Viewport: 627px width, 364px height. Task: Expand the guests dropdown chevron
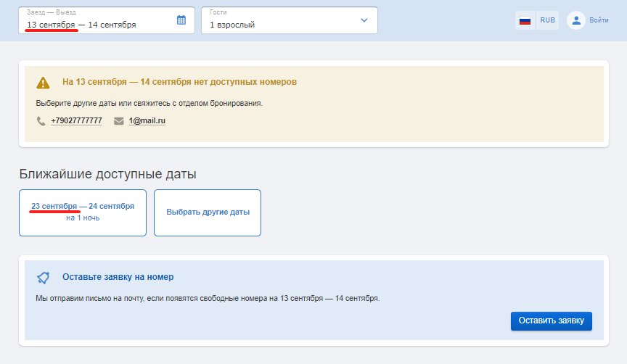[364, 20]
